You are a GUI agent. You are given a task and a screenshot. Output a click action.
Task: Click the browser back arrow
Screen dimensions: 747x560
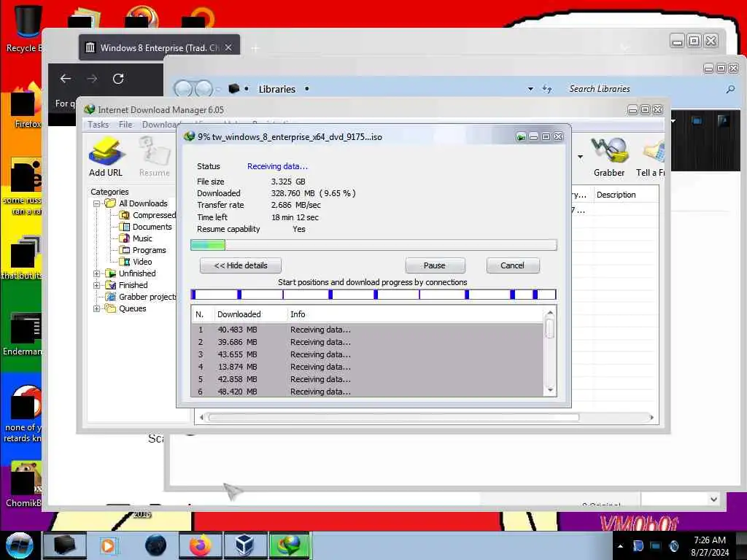66,79
